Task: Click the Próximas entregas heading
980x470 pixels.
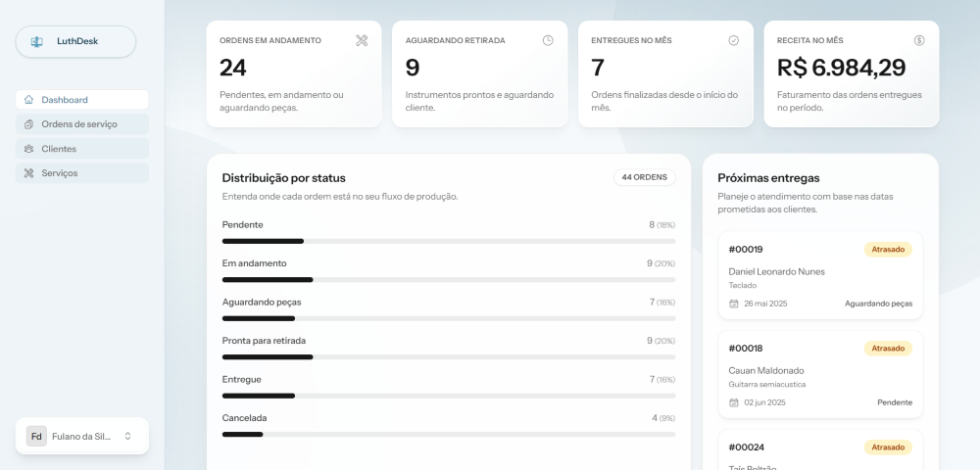Action: (x=768, y=178)
